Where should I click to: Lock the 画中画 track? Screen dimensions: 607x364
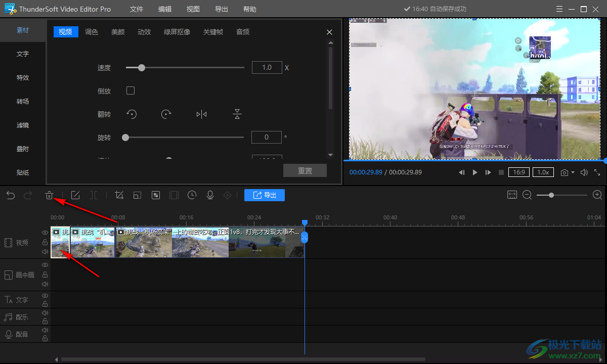point(45,275)
